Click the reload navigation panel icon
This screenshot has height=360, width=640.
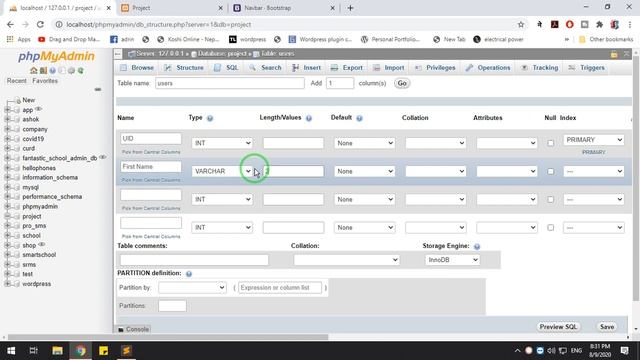click(80, 71)
